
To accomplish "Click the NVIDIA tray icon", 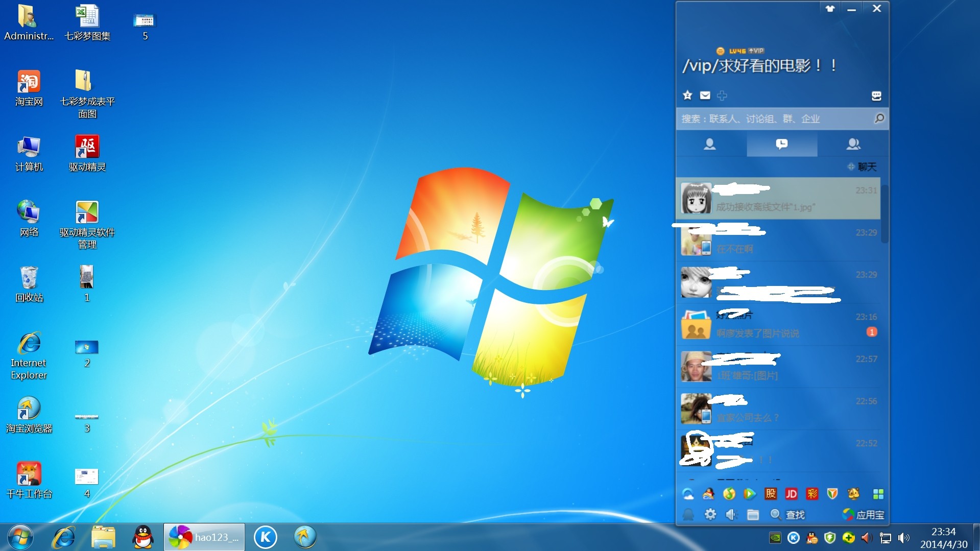I will (x=775, y=538).
